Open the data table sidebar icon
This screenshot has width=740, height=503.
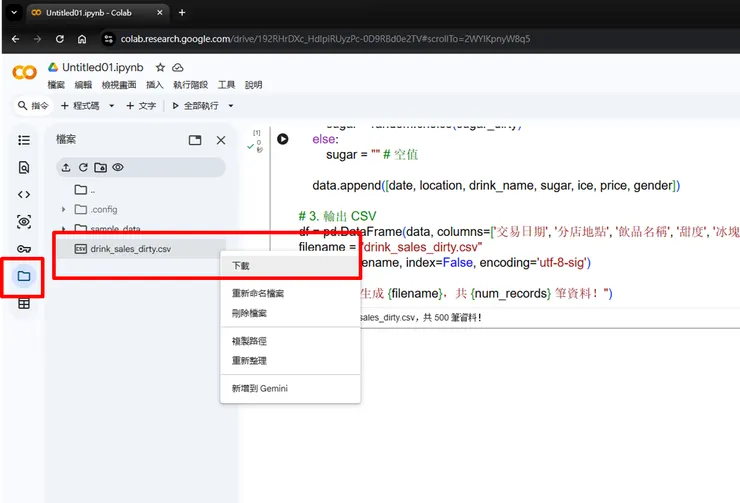pyautogui.click(x=24, y=303)
